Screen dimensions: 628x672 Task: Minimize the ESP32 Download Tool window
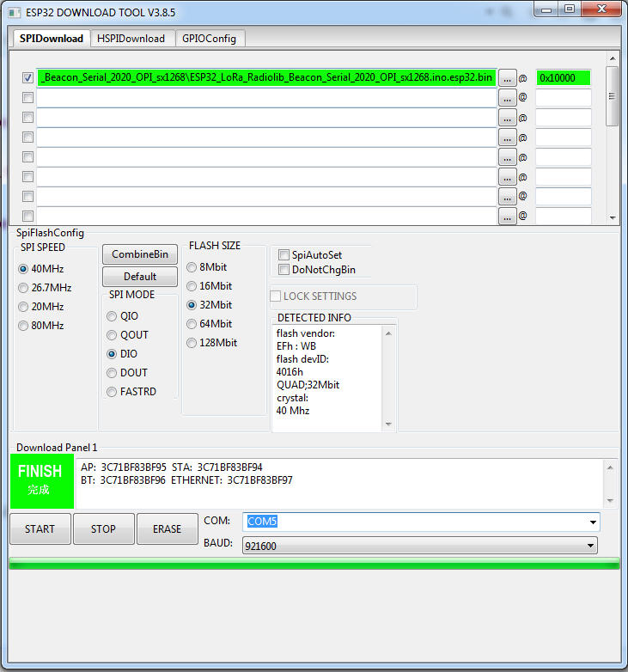pyautogui.click(x=546, y=9)
